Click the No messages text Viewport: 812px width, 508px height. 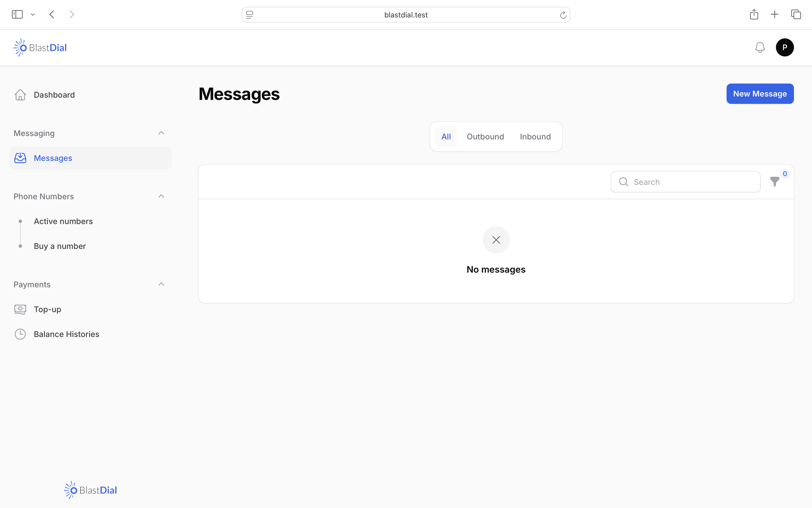(x=496, y=270)
